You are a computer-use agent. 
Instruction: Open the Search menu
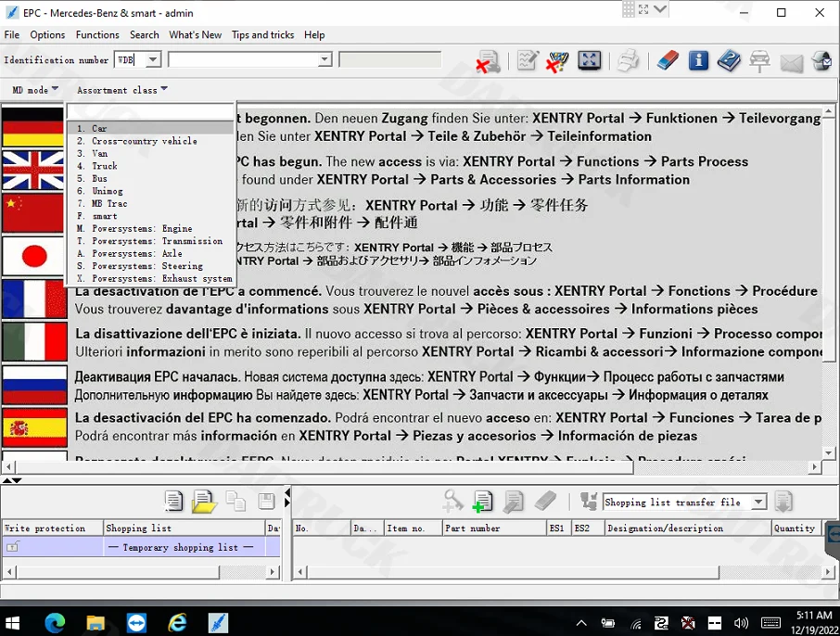(x=144, y=35)
